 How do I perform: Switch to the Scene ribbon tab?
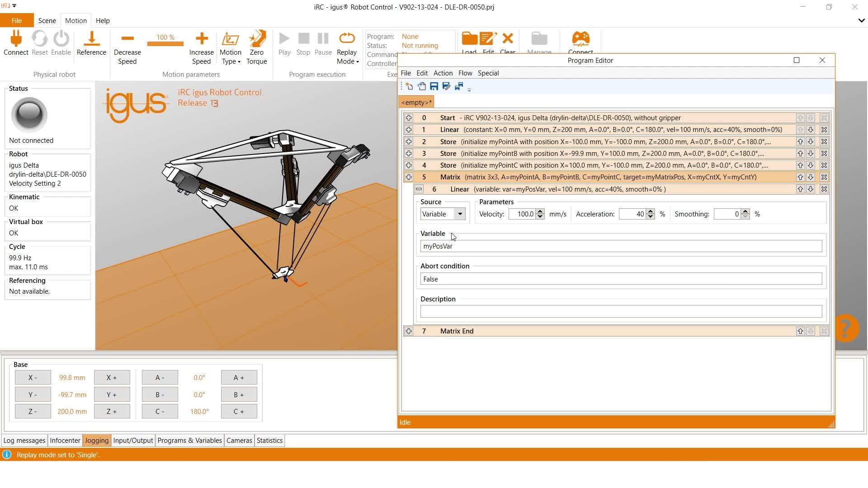coord(47,21)
